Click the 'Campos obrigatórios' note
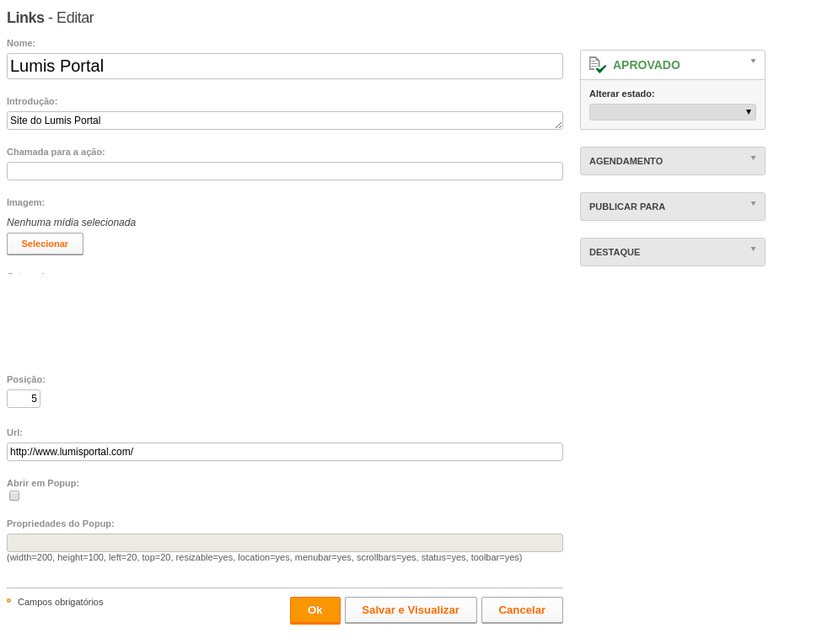 (x=61, y=602)
